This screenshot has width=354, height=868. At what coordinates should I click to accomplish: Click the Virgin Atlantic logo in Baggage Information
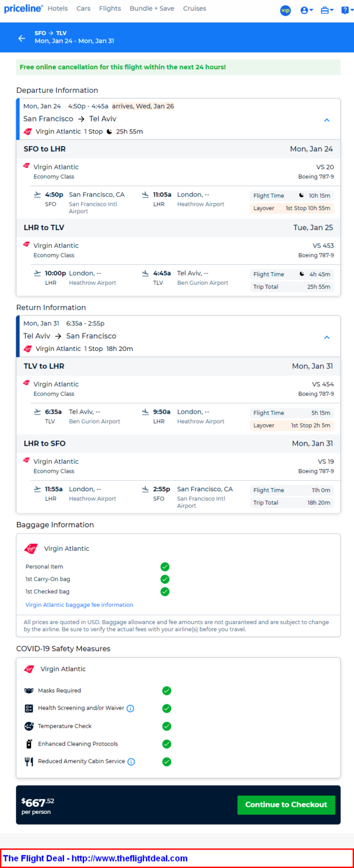31,549
